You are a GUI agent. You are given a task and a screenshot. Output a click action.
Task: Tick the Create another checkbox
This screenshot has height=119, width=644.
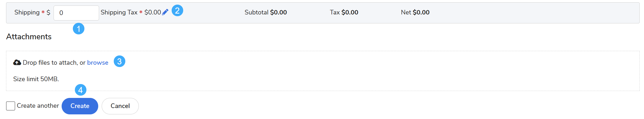click(11, 106)
